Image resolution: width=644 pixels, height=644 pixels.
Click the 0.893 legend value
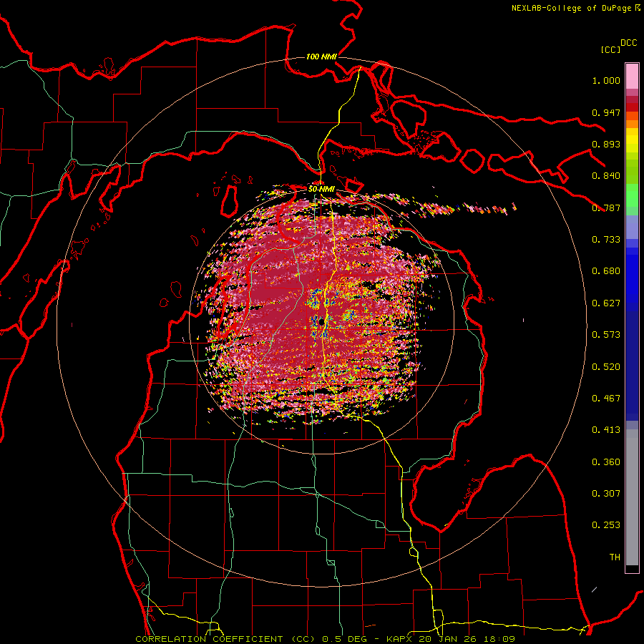tap(606, 144)
